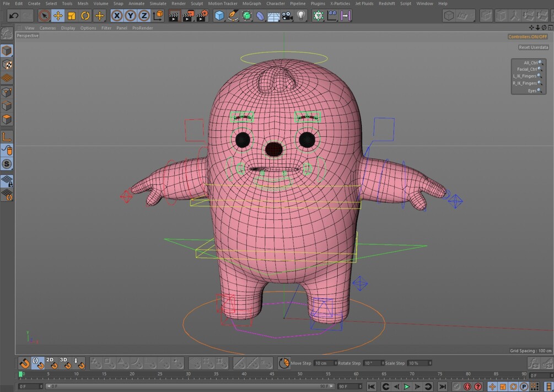
Task: Open the Rotate Step value dropdown
Action: [x=383, y=363]
